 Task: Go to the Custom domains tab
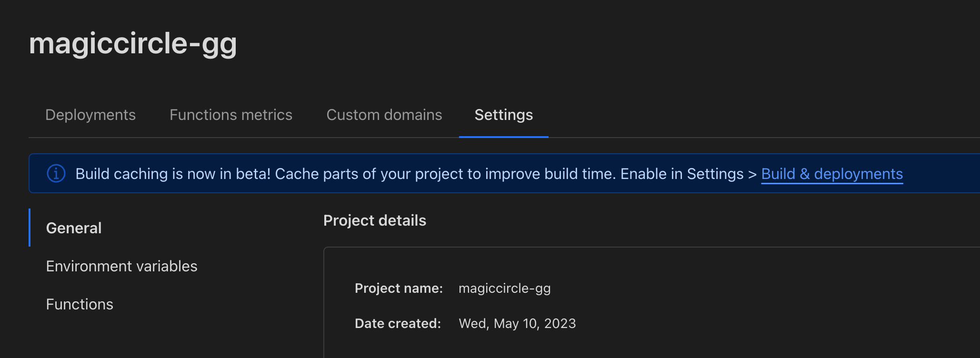click(384, 115)
